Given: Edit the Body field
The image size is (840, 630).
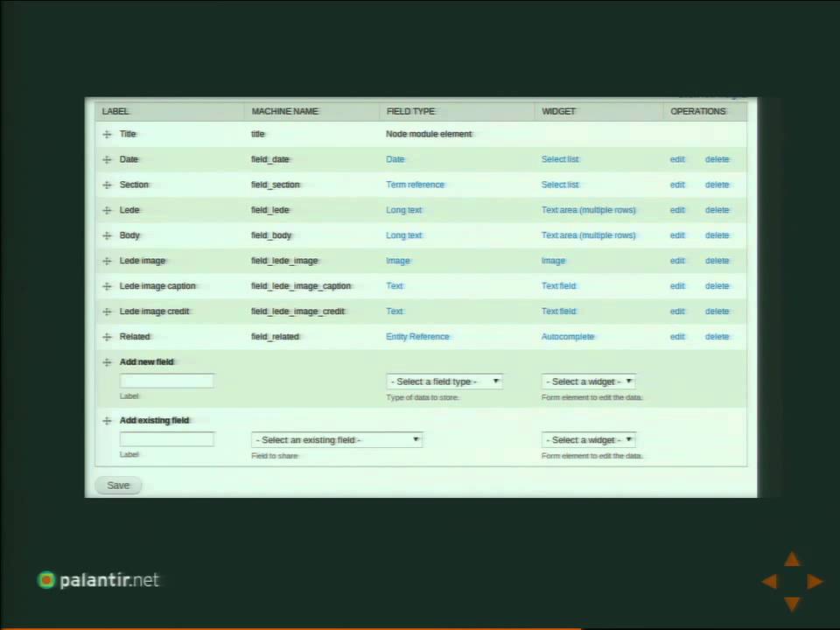Looking at the screenshot, I should pos(677,235).
